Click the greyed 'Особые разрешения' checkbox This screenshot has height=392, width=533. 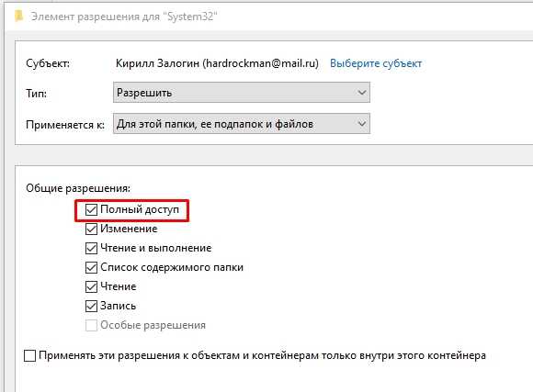(91, 325)
